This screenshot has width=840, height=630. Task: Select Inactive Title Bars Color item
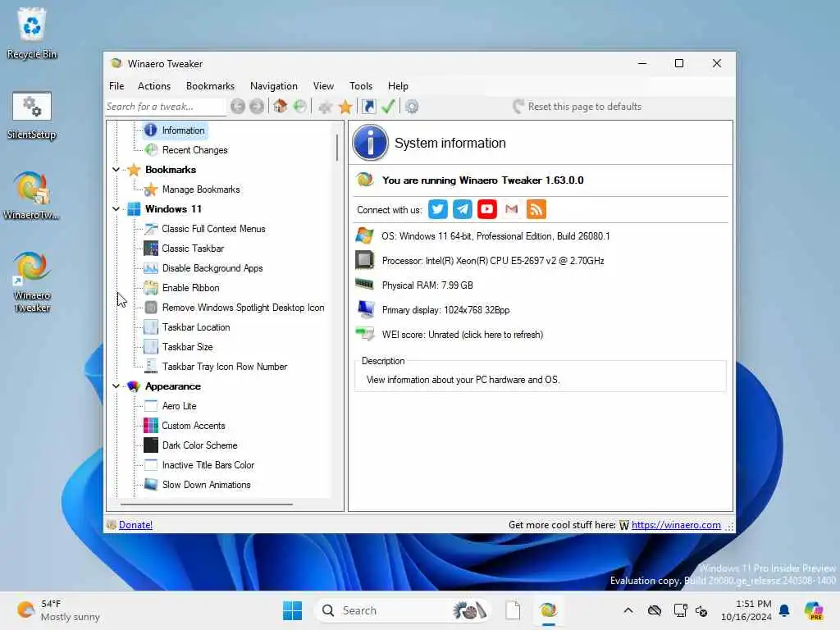coord(208,465)
